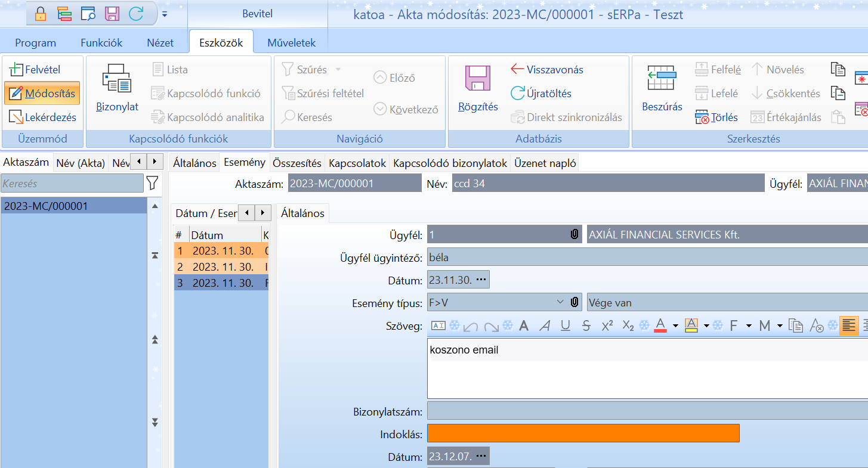Screen dimensions: 868x468
Task: Open the font color dropdown arrow
Action: tap(675, 326)
